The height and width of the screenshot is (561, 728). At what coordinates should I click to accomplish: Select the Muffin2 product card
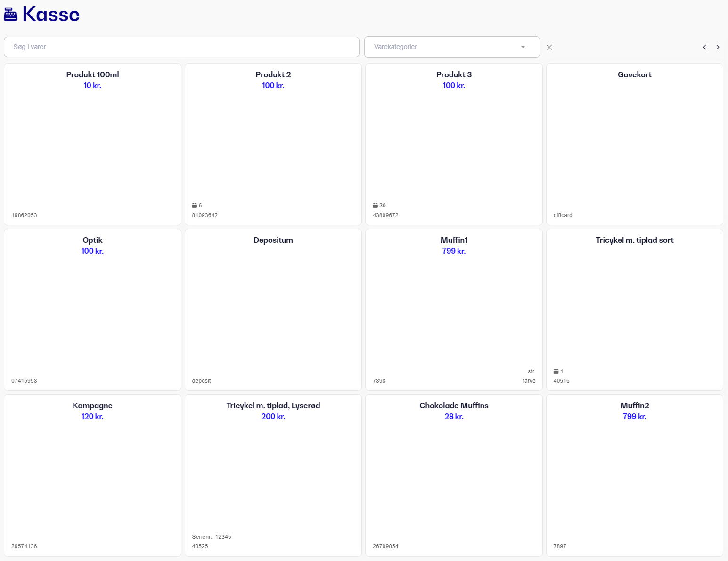click(635, 475)
